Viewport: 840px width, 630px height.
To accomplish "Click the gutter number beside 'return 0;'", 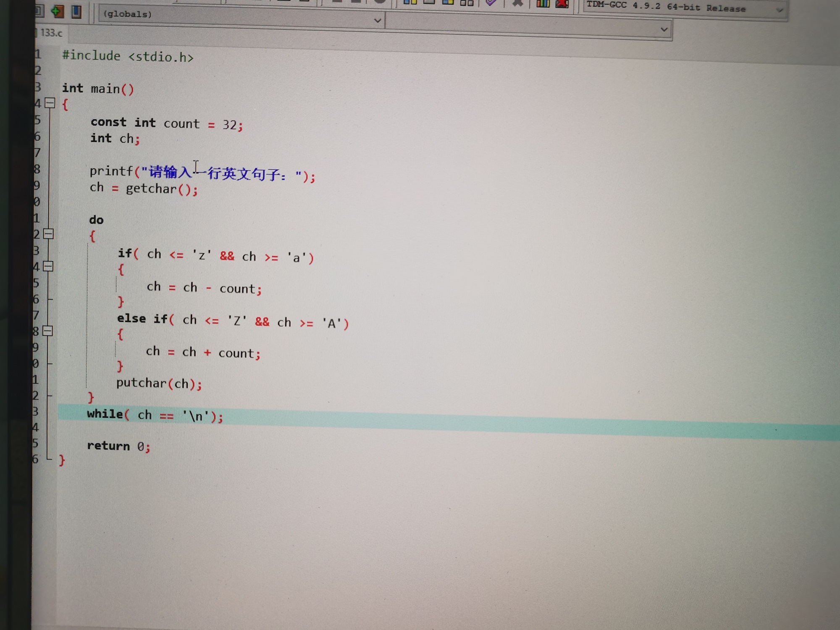I will (x=35, y=443).
